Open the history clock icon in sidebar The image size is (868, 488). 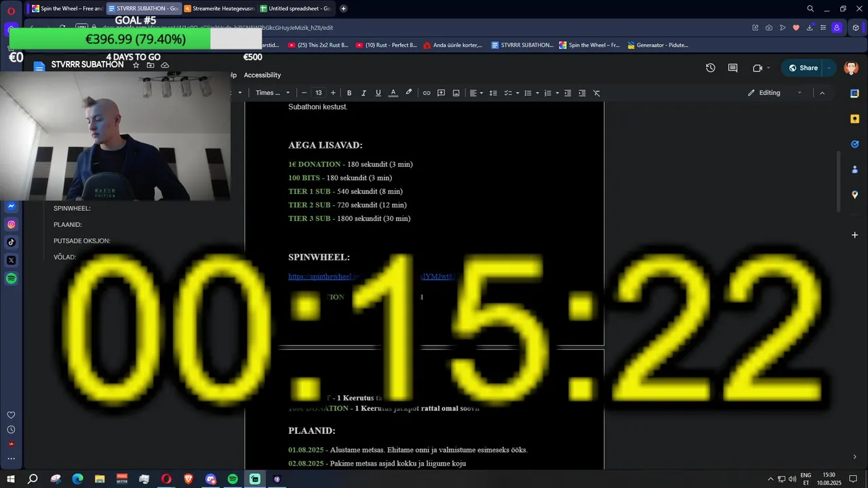[x=11, y=430]
